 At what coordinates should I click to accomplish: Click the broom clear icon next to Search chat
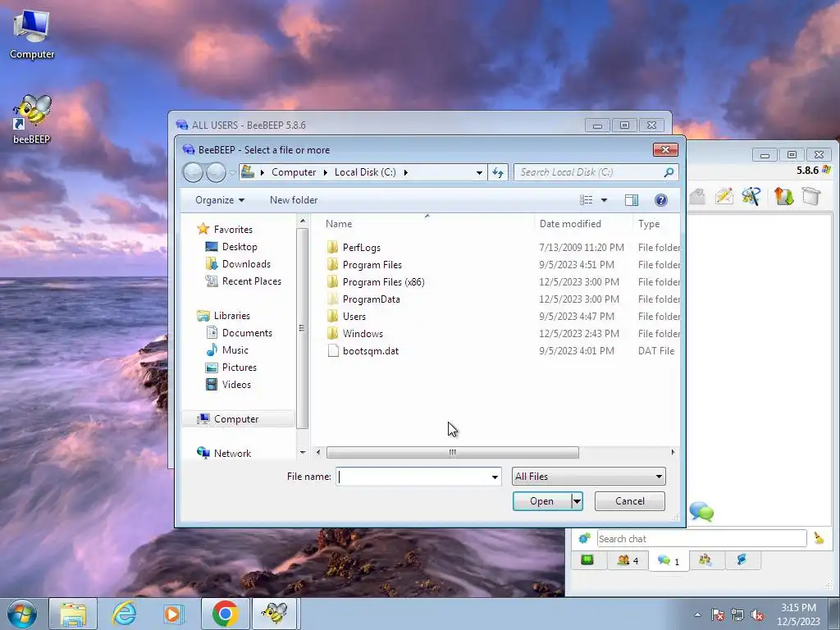(819, 538)
